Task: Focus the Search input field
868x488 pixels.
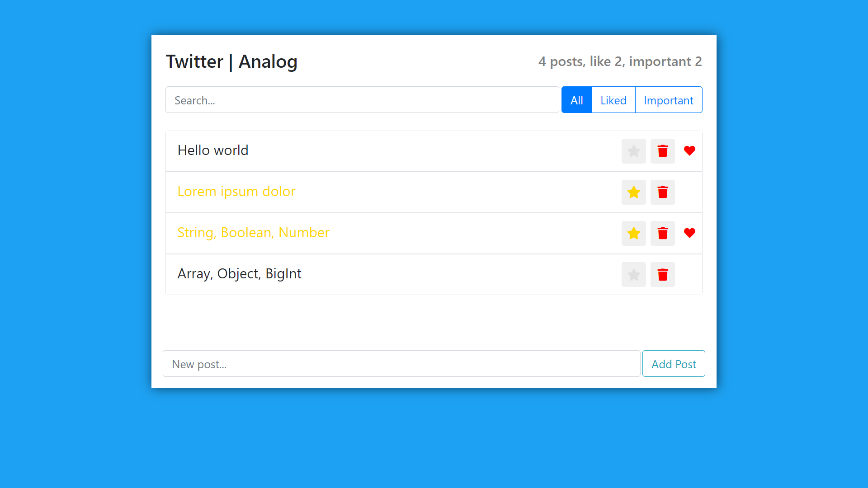Action: pos(362,100)
